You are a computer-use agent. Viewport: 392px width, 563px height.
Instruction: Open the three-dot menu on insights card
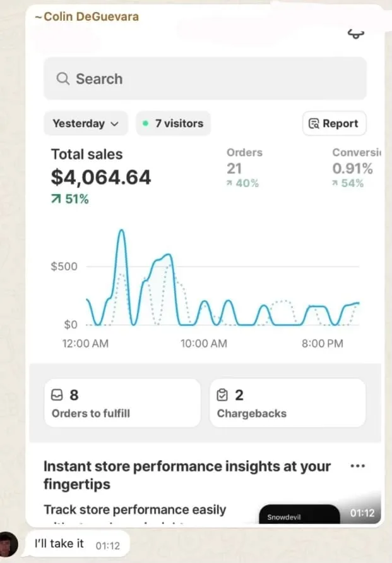tap(357, 466)
